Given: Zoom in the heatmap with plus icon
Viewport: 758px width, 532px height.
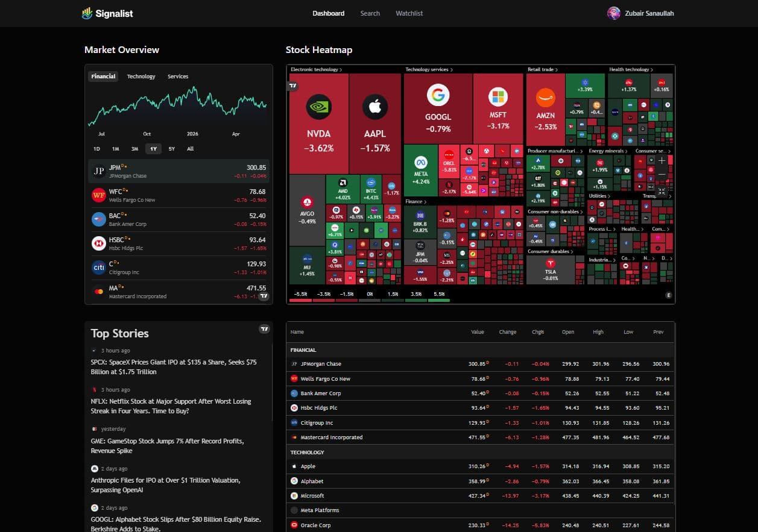Looking at the screenshot, I should tap(662, 160).
